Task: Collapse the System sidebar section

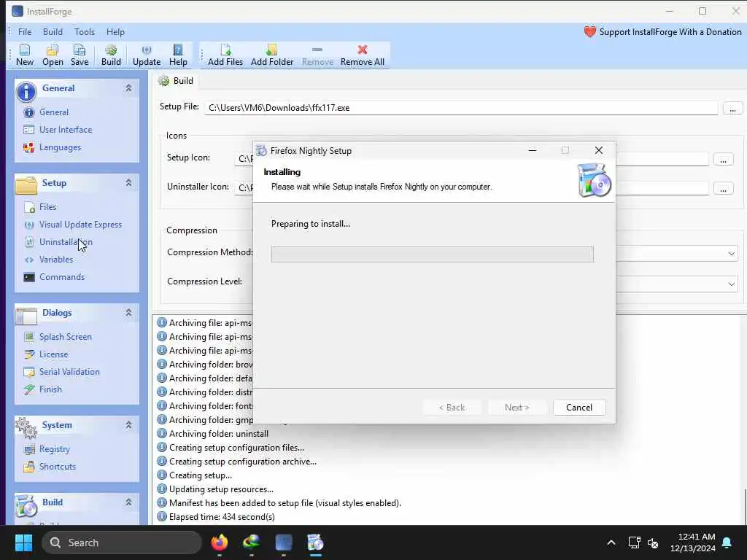Action: coord(128,425)
